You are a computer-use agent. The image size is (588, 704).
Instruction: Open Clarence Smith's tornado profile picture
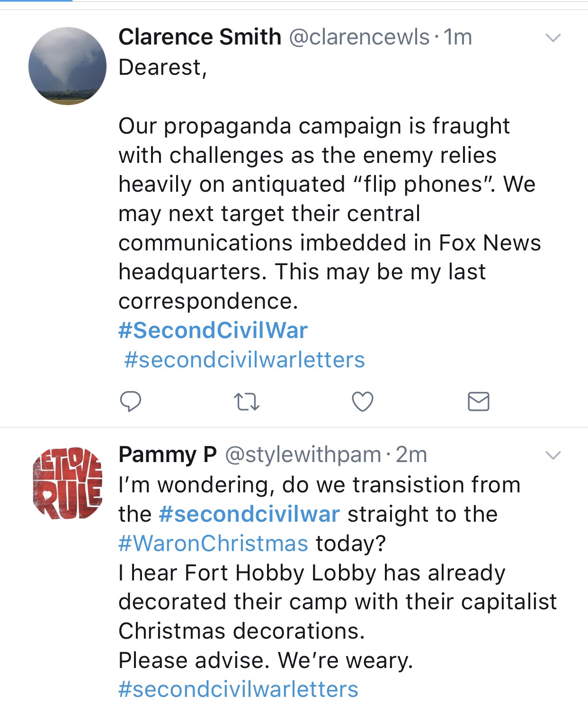click(x=67, y=66)
